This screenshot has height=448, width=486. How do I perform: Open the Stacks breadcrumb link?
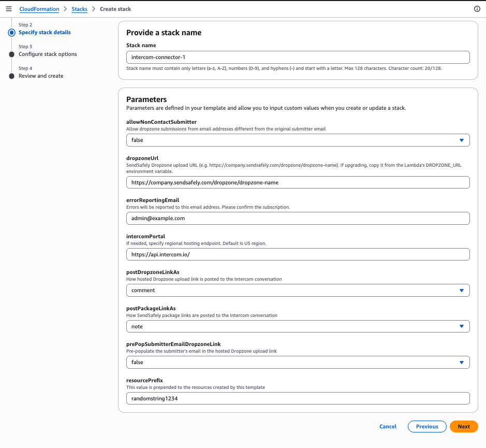(79, 9)
